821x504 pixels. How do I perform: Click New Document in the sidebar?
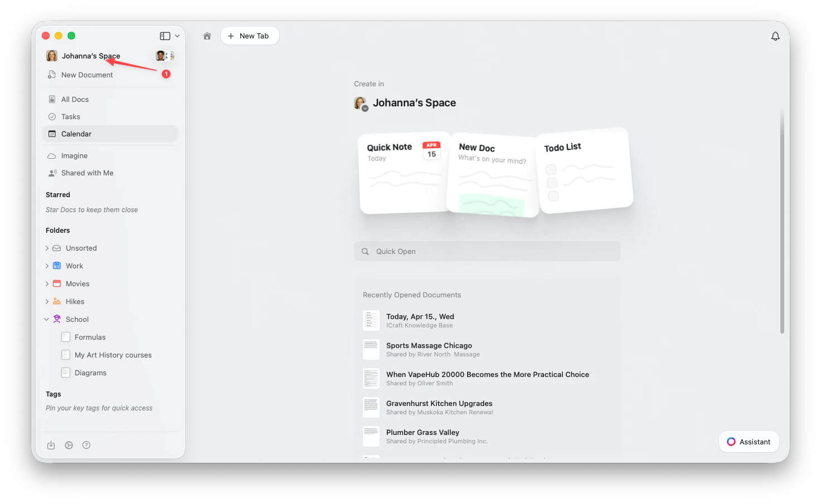pos(87,75)
